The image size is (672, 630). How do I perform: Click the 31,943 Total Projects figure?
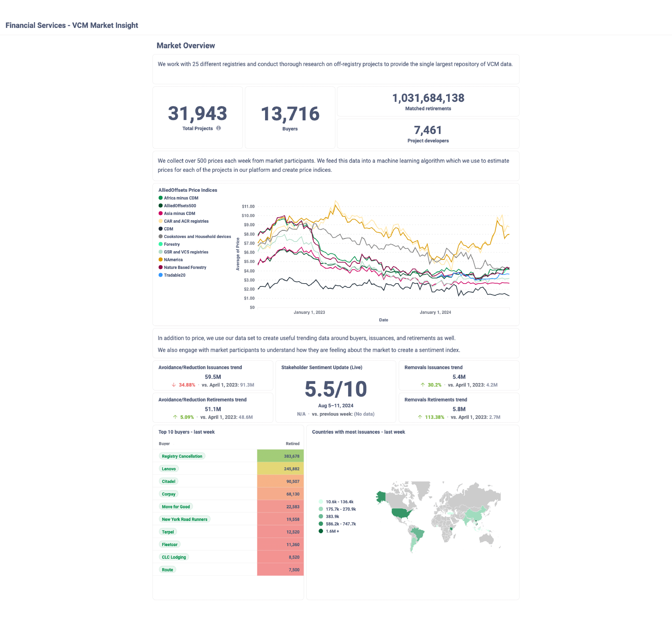197,113
